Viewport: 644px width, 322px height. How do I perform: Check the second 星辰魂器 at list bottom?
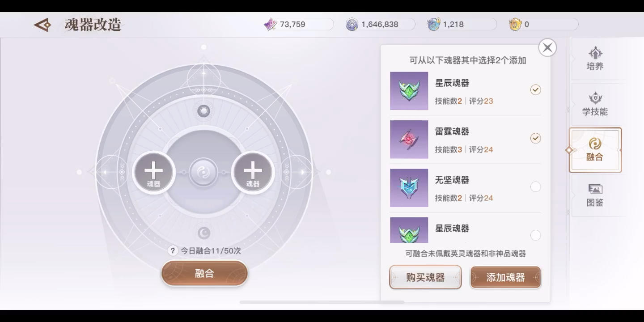[535, 235]
